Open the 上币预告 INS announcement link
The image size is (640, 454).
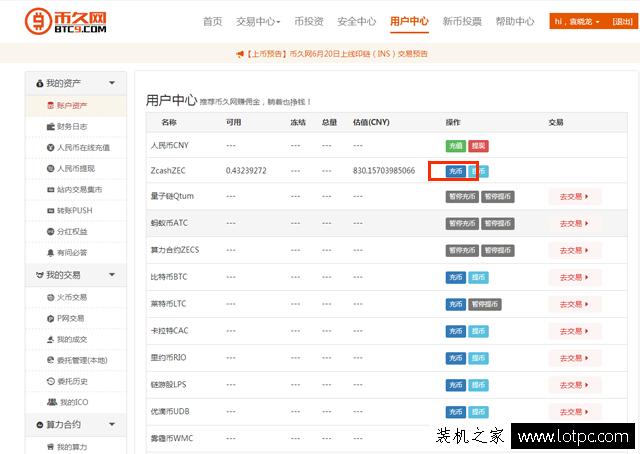click(337, 53)
